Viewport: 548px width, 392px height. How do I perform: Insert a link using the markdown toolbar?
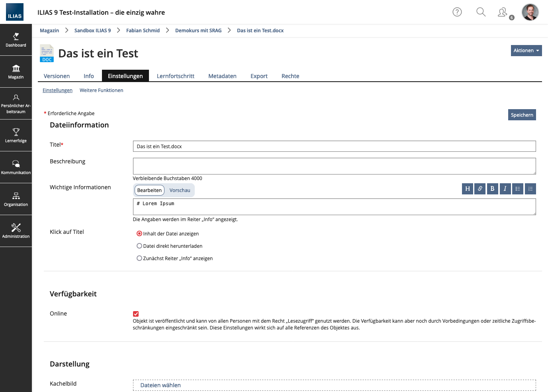click(x=480, y=189)
